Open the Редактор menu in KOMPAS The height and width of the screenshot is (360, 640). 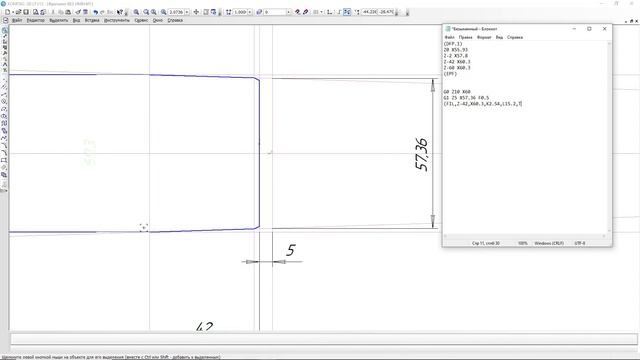pyautogui.click(x=36, y=20)
